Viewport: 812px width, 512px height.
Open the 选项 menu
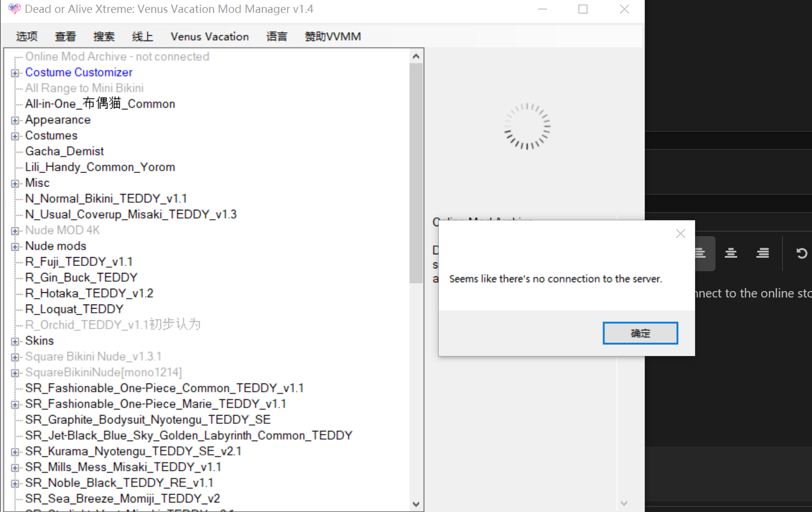coord(27,36)
